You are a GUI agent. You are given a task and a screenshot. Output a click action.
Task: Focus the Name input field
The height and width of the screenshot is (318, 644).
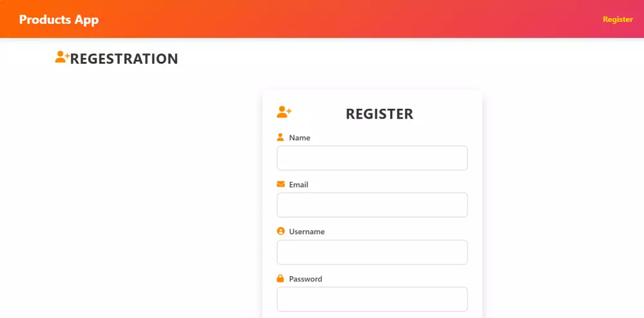pos(372,158)
